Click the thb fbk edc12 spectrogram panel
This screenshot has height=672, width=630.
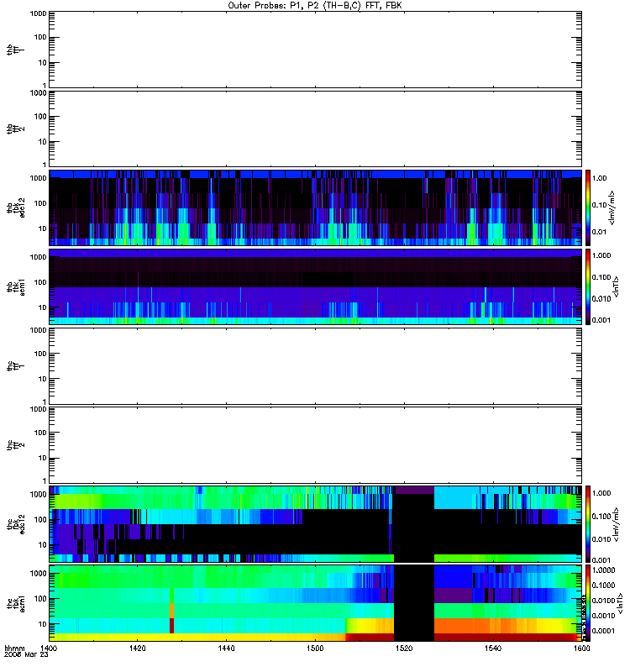[316, 207]
